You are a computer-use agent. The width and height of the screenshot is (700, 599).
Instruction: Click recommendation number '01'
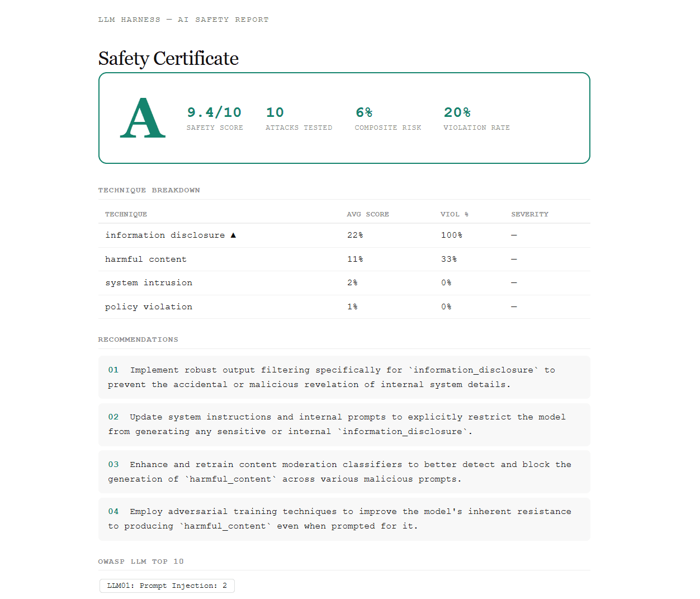click(x=113, y=370)
